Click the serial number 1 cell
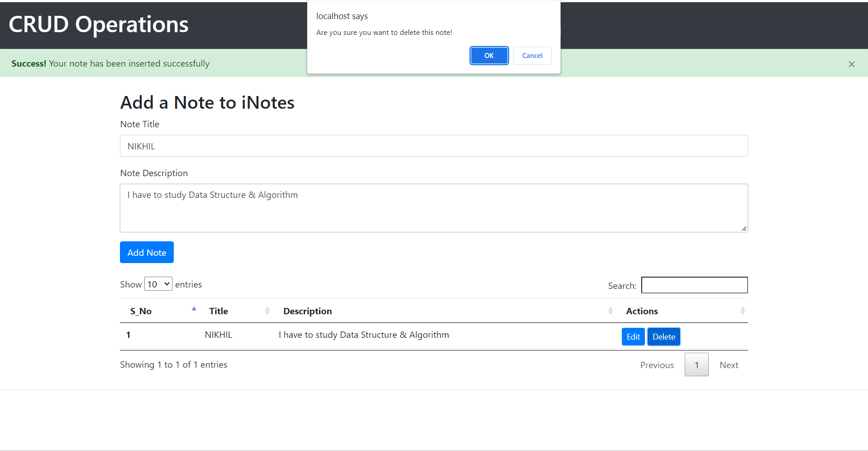Screen dimensions: 868x451 pos(129,335)
